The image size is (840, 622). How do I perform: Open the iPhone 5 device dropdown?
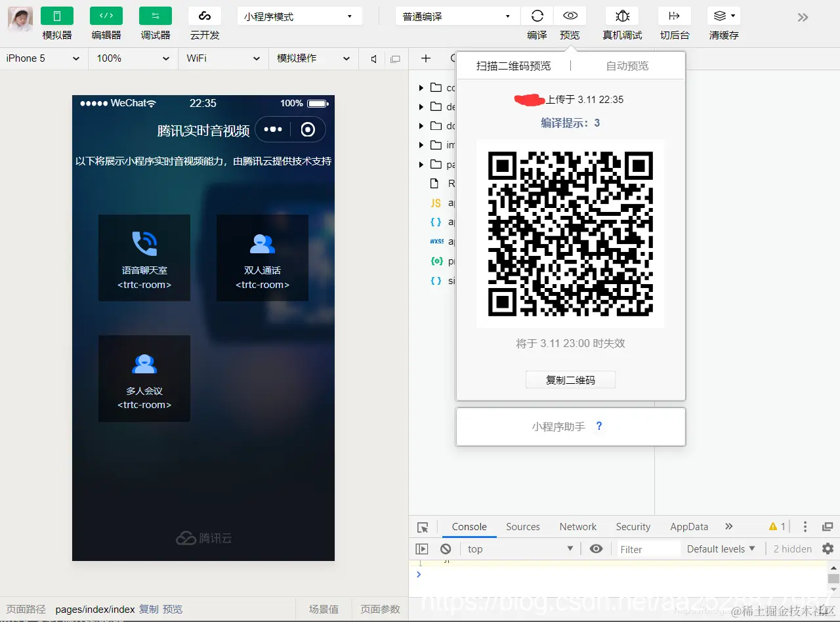coord(43,58)
